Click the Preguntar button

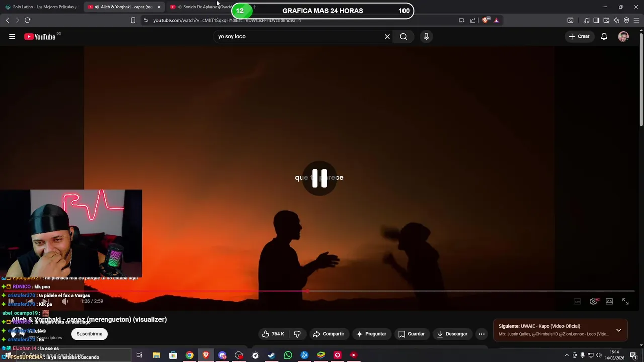click(x=371, y=334)
